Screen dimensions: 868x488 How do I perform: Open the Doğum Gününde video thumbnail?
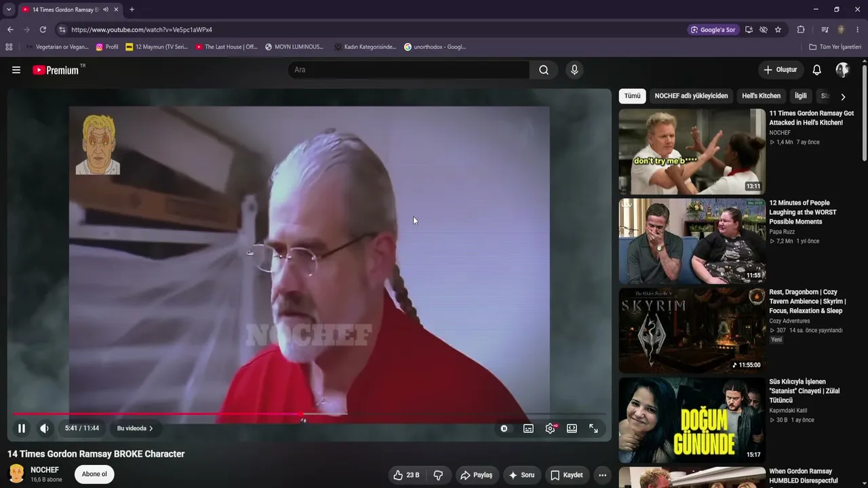(692, 420)
